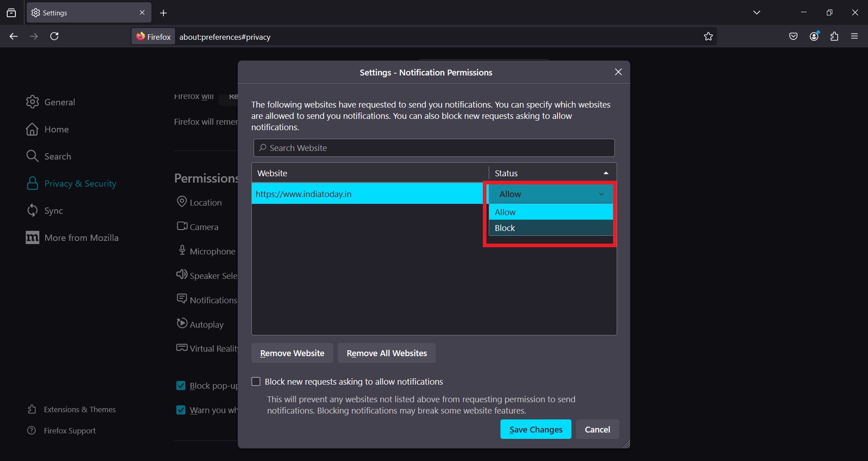This screenshot has width=868, height=461.
Task: Click the Search Website field
Action: 434,148
